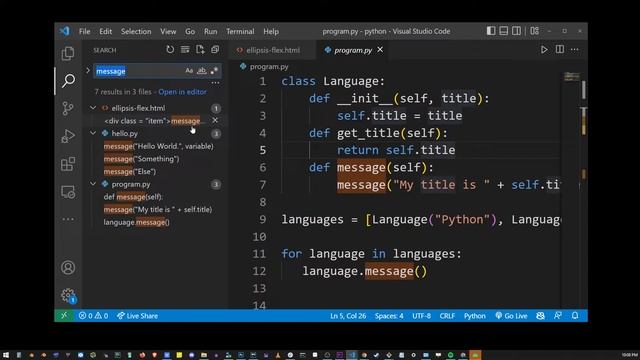Expand the replace field chevron
The image size is (640, 360).
coord(88,71)
